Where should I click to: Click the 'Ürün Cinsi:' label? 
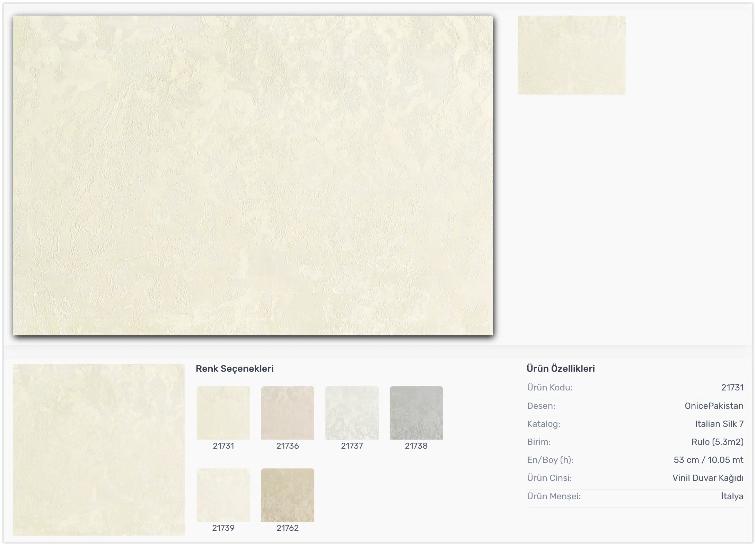click(550, 478)
